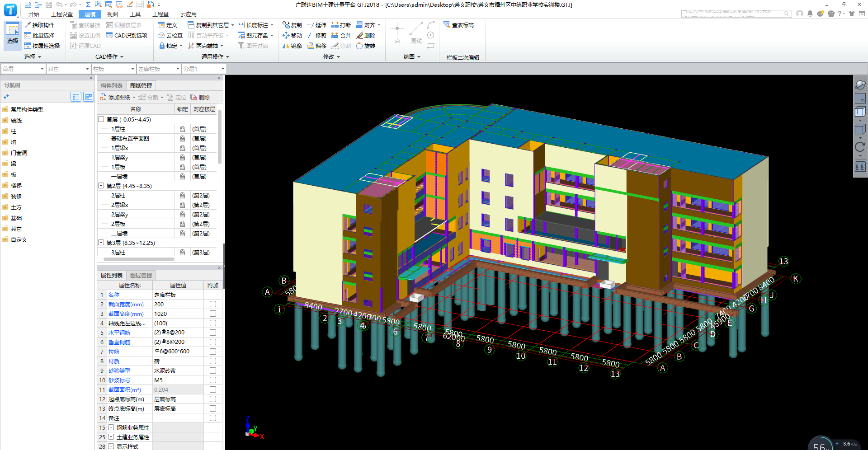Click the 拾取构件 pick component icon

click(28, 25)
